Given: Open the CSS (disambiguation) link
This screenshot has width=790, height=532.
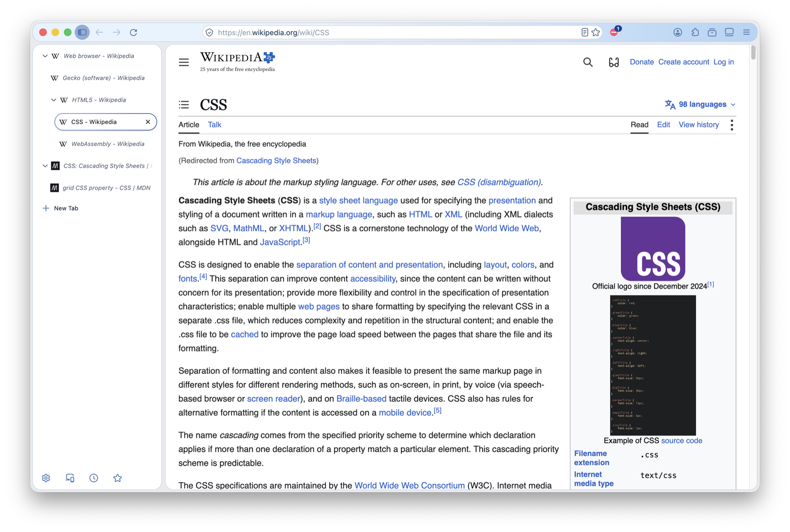Looking at the screenshot, I should click(499, 182).
